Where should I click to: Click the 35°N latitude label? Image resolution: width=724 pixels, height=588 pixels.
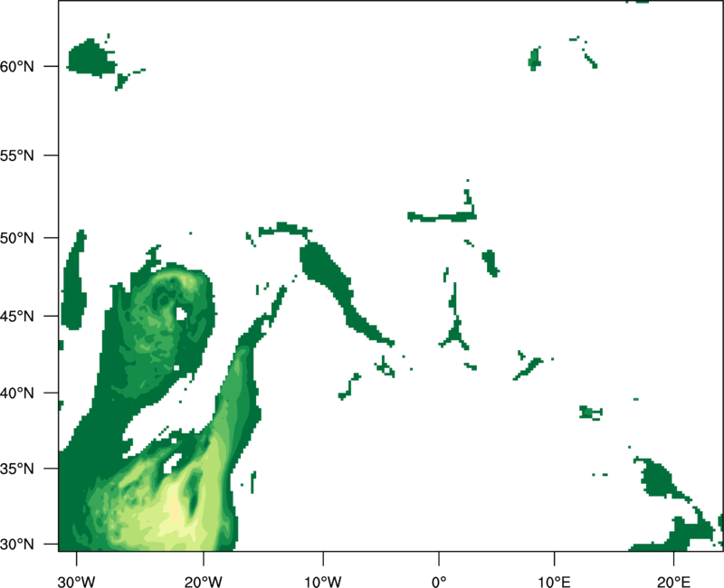(x=17, y=469)
